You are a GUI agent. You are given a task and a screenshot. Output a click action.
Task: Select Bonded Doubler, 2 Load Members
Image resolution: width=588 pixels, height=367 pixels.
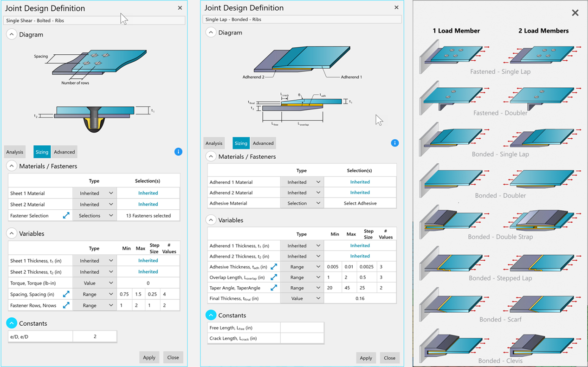pyautogui.click(x=542, y=179)
